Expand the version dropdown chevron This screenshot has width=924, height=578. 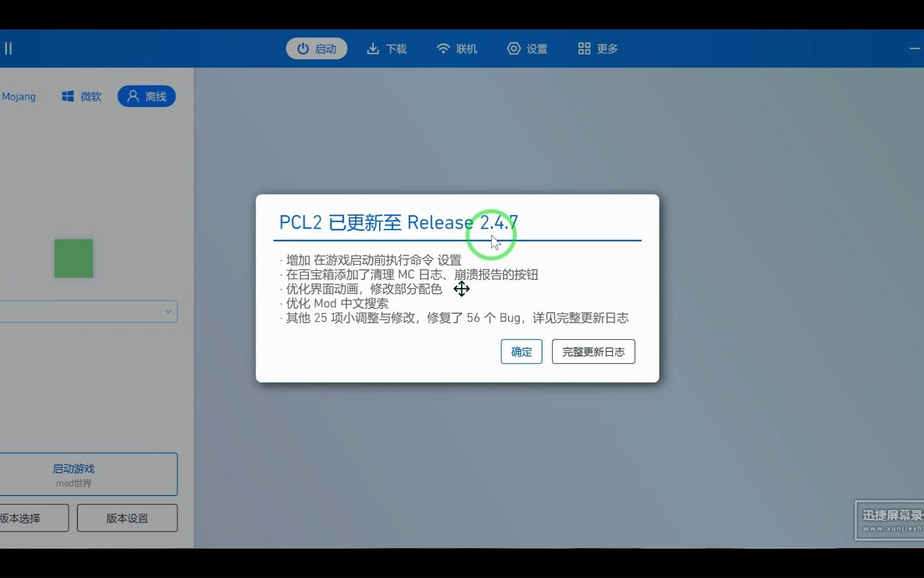168,311
